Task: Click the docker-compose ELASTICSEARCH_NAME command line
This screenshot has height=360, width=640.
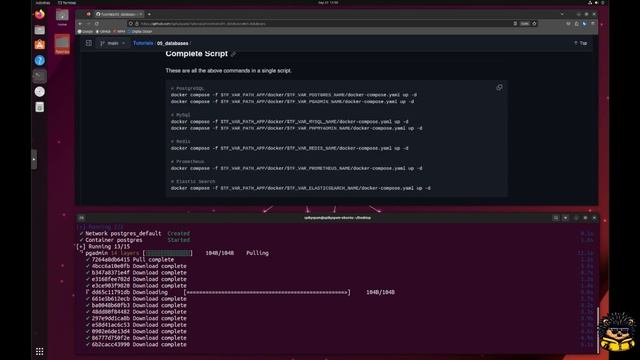Action: [x=300, y=188]
